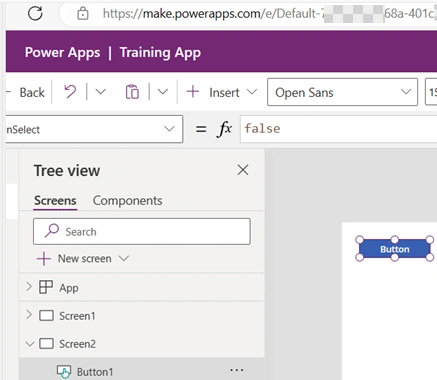Switch to the Components tab

127,201
